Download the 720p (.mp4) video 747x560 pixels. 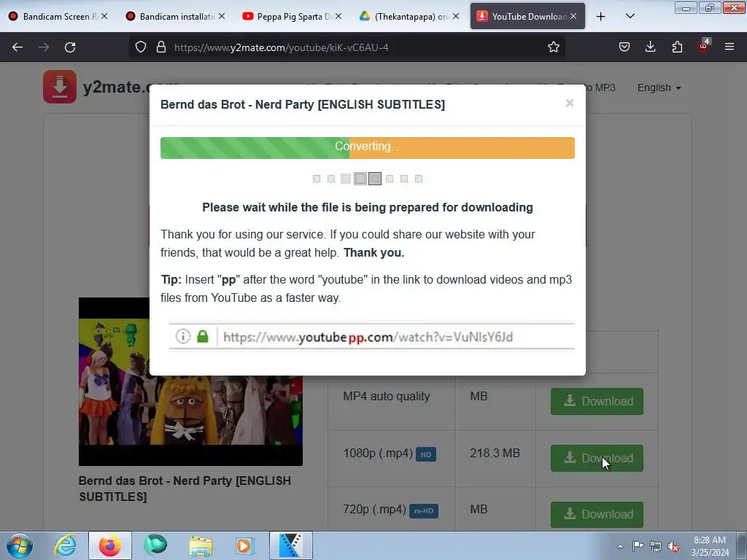[597, 514]
